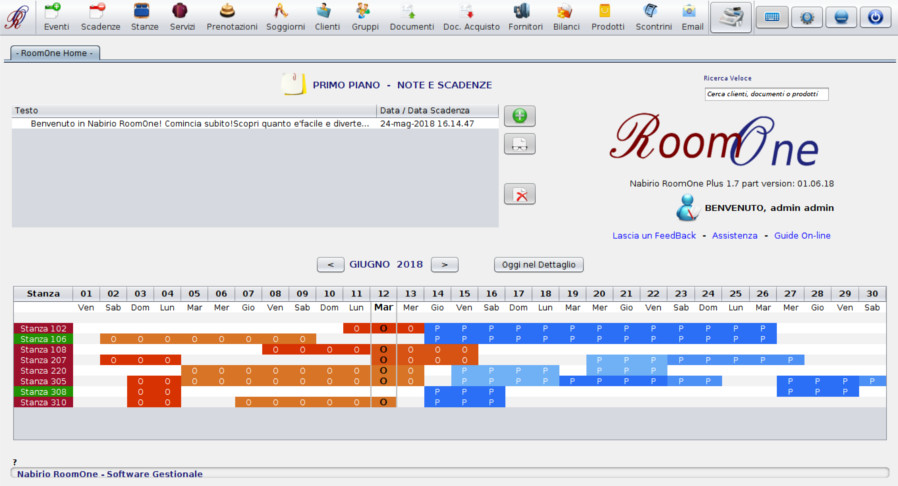This screenshot has width=898, height=486.
Task: Open the Fornitori section
Action: [x=525, y=17]
